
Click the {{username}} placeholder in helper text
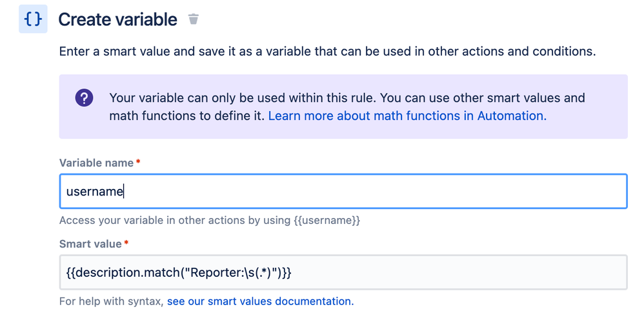pos(327,221)
